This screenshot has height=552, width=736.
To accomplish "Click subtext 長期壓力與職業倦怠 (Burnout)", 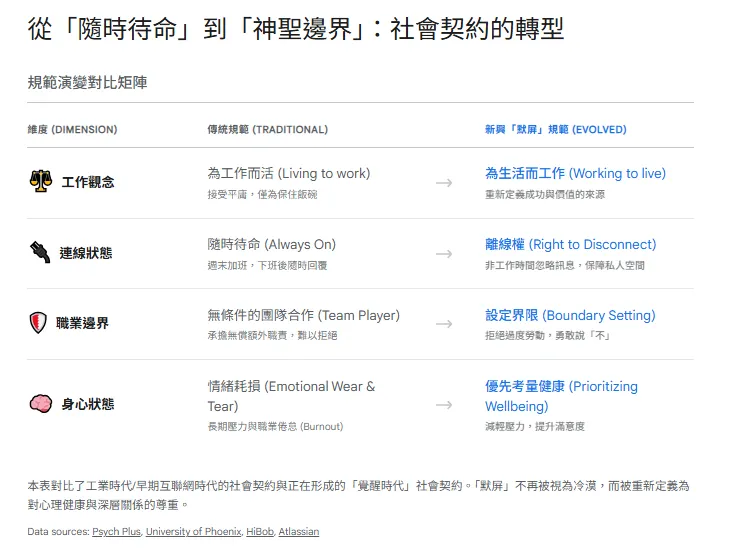I will point(276,426).
